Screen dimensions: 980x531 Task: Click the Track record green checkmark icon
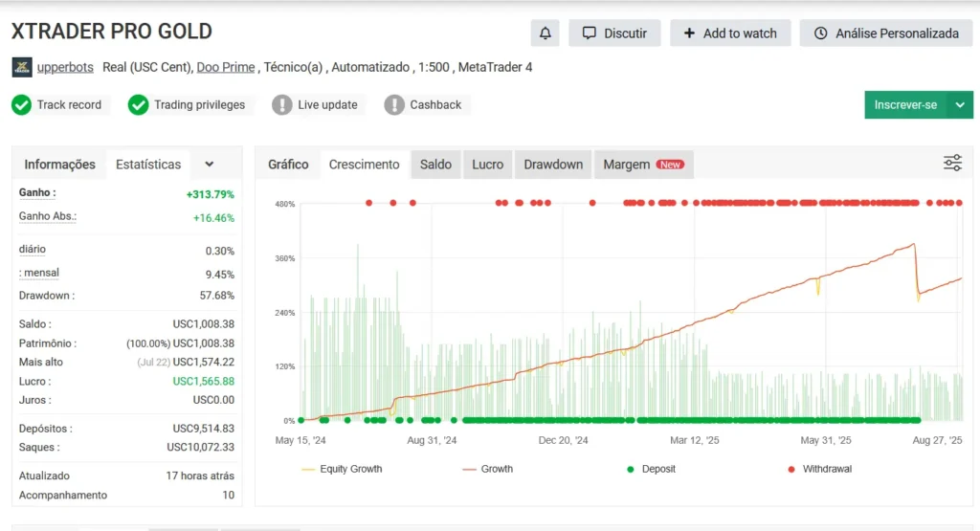click(x=21, y=105)
